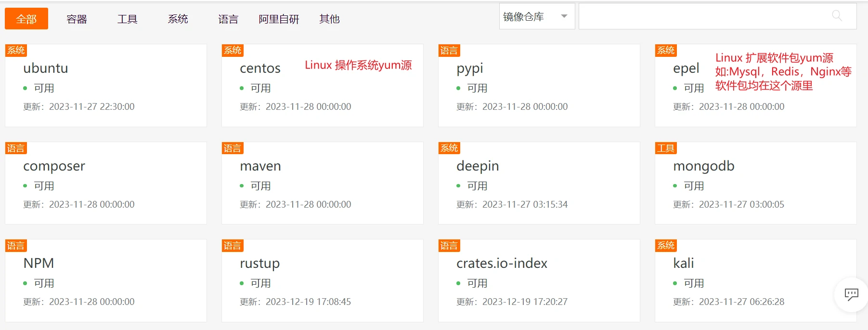Screen dimensions: 868x330
Task: Switch to the 阿里自研 tab
Action: coord(279,19)
